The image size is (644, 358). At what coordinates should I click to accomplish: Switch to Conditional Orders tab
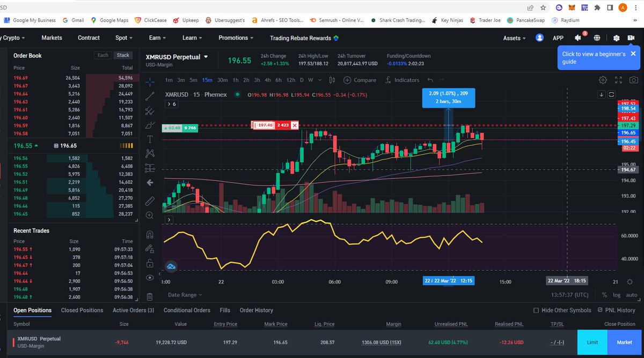coord(187,310)
